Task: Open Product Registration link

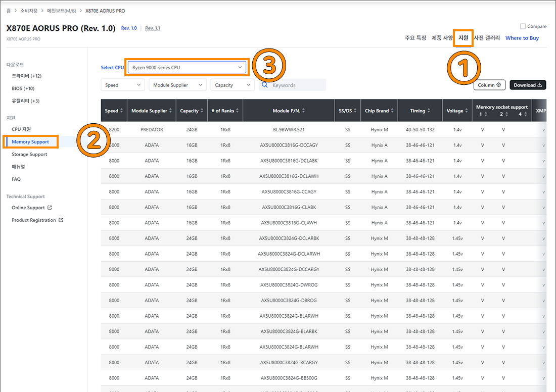Action: 34,220
